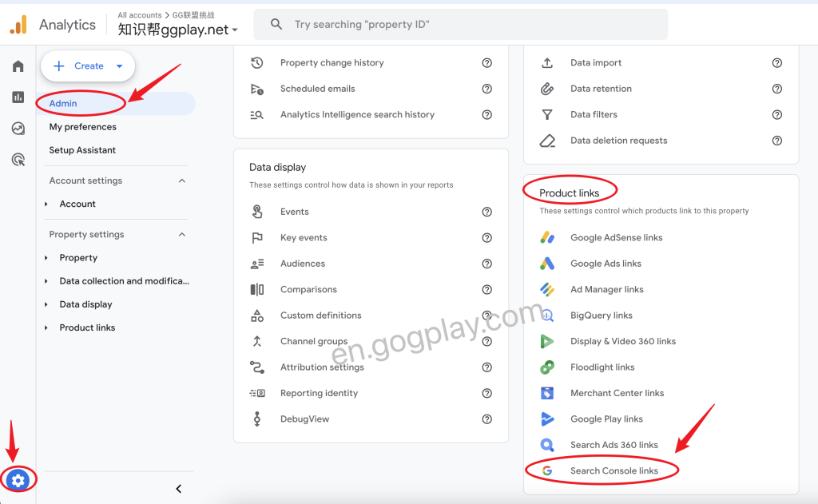Open Data filters

click(594, 115)
